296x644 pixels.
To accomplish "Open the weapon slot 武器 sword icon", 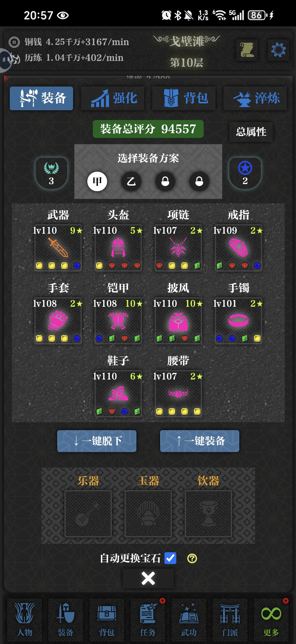I will (x=58, y=247).
